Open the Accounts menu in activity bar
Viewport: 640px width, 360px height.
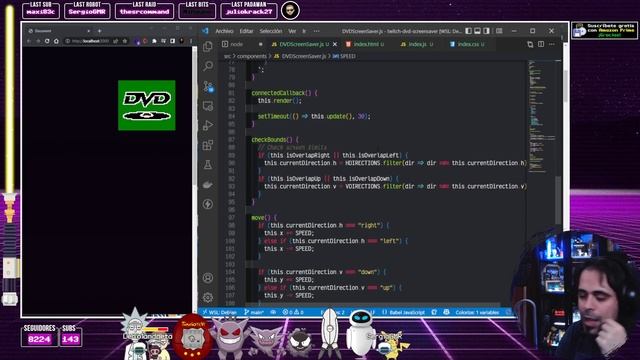pyautogui.click(x=208, y=278)
